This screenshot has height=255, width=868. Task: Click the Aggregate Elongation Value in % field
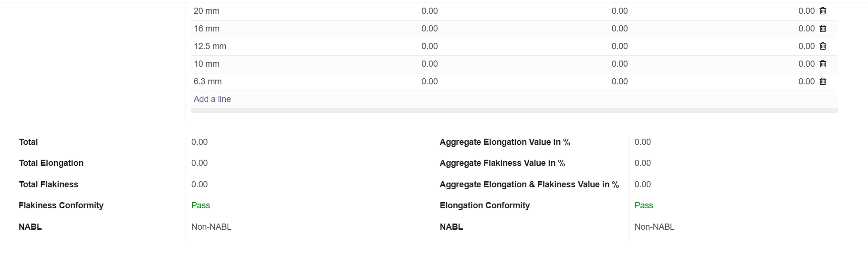pos(643,142)
